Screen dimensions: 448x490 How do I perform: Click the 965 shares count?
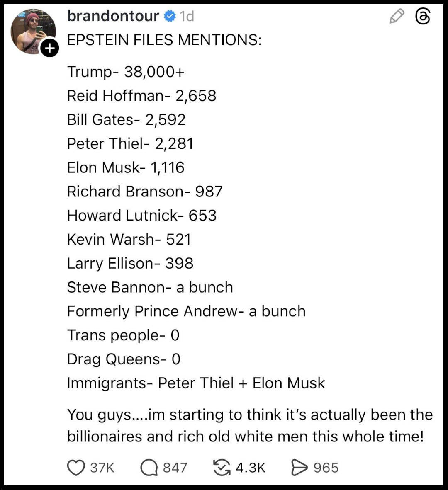coord(326,468)
